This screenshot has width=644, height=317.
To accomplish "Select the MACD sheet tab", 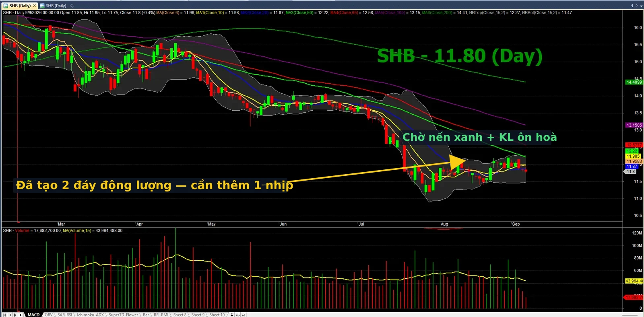I will tap(34, 315).
